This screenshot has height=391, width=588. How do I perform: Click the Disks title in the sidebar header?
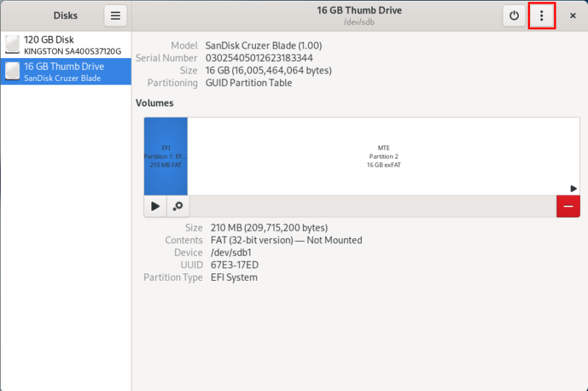(x=65, y=15)
